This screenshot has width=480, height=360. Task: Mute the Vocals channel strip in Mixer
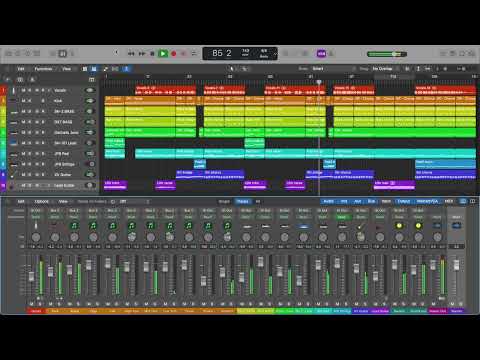(32, 304)
